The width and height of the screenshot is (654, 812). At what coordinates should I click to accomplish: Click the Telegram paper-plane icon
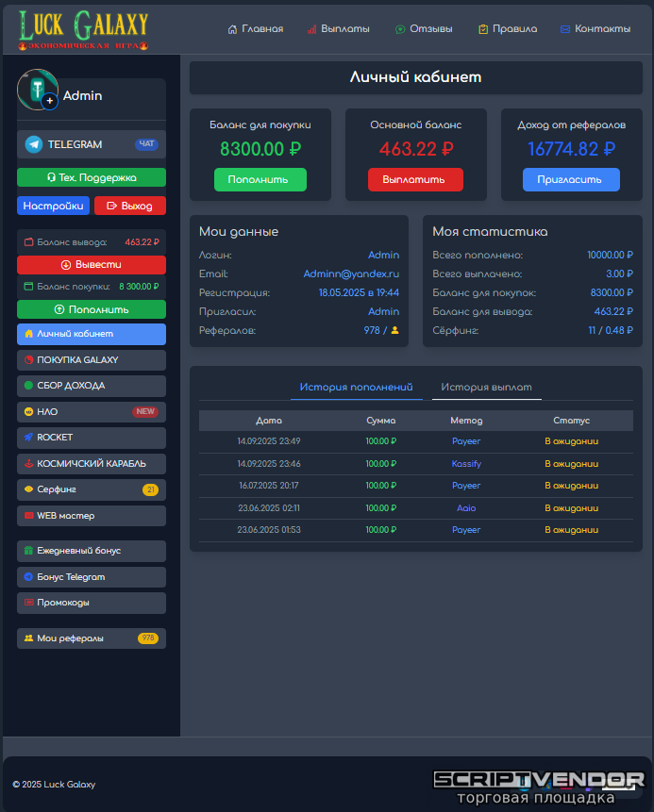click(34, 144)
